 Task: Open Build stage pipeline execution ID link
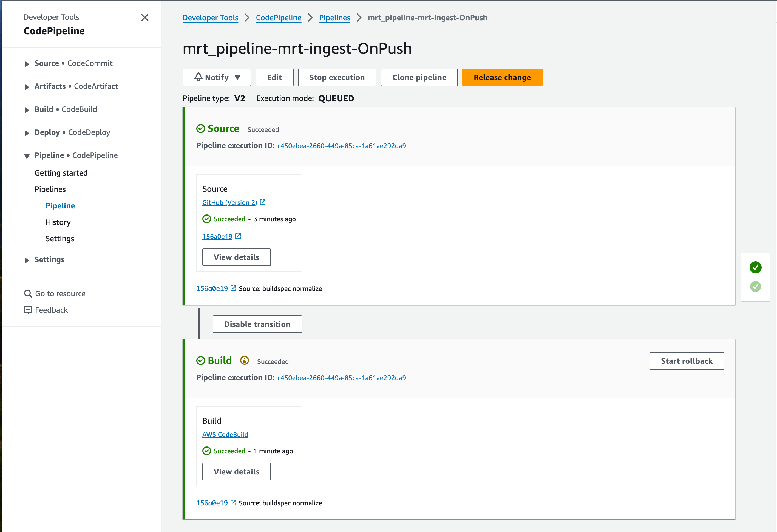pos(342,378)
